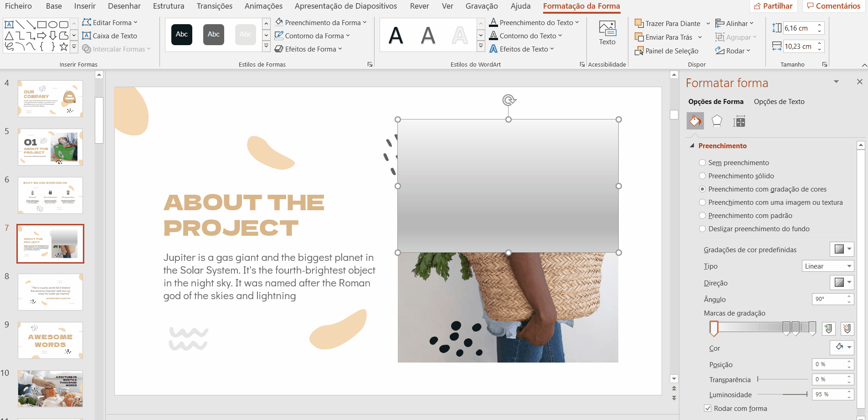The image size is (868, 420).
Task: Open Contorno da Forma dropdown
Action: tap(312, 36)
